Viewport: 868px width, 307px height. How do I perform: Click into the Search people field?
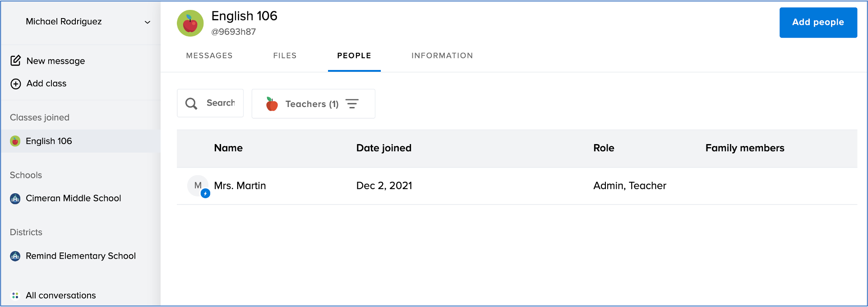point(221,103)
